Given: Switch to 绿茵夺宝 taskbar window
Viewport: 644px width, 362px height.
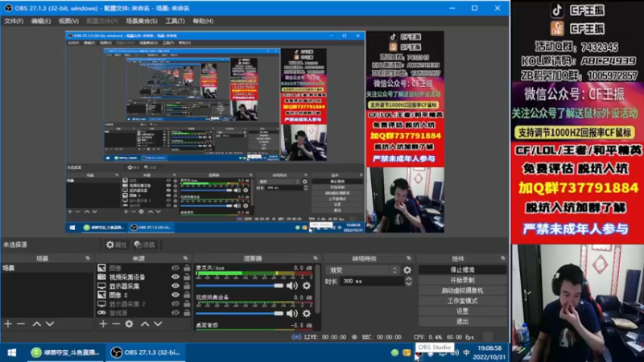Looking at the screenshot, I should (x=66, y=352).
